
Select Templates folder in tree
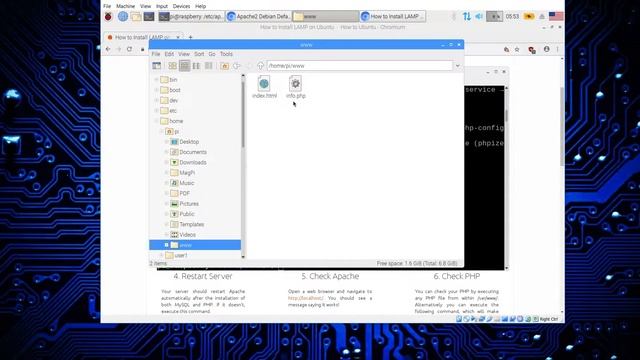point(187,224)
